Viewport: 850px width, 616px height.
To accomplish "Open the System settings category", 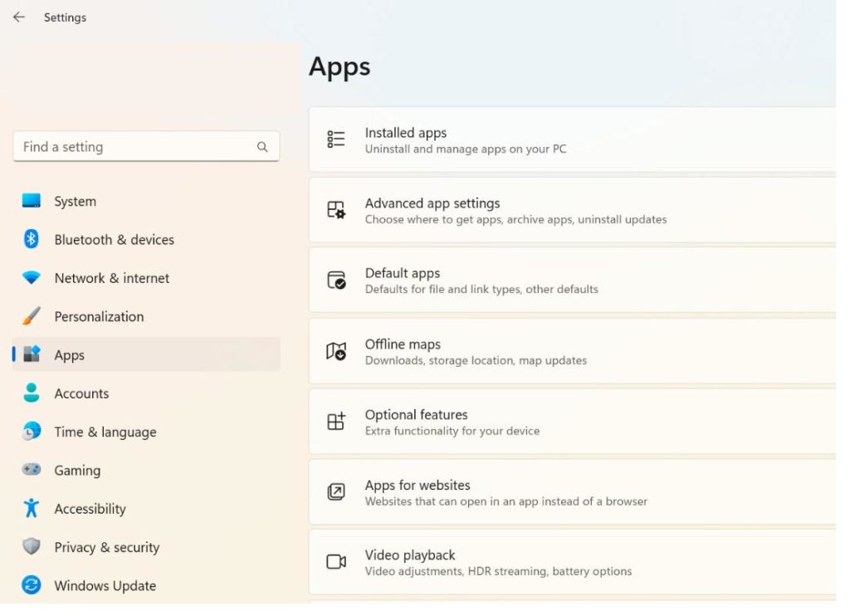I will click(75, 202).
